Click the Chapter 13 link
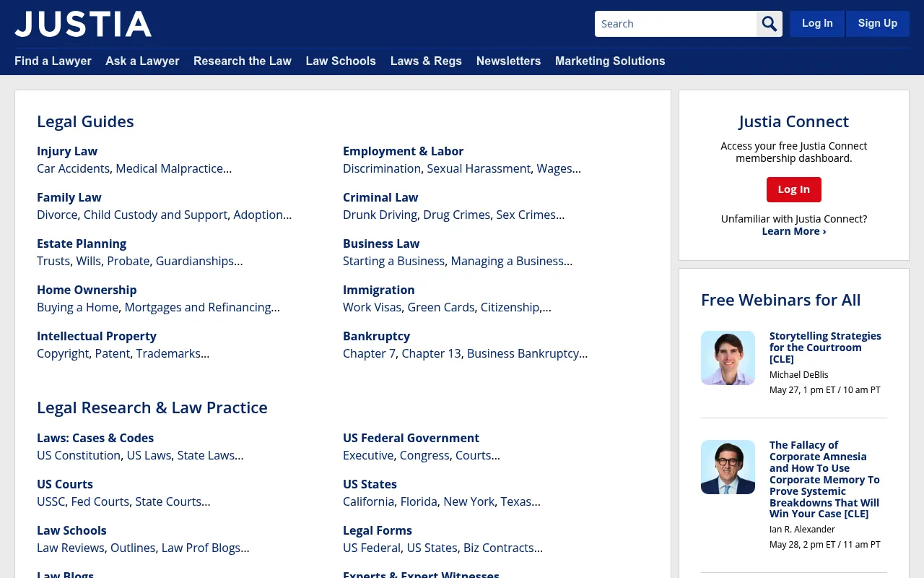Viewport: 924px width, 578px height. click(431, 353)
